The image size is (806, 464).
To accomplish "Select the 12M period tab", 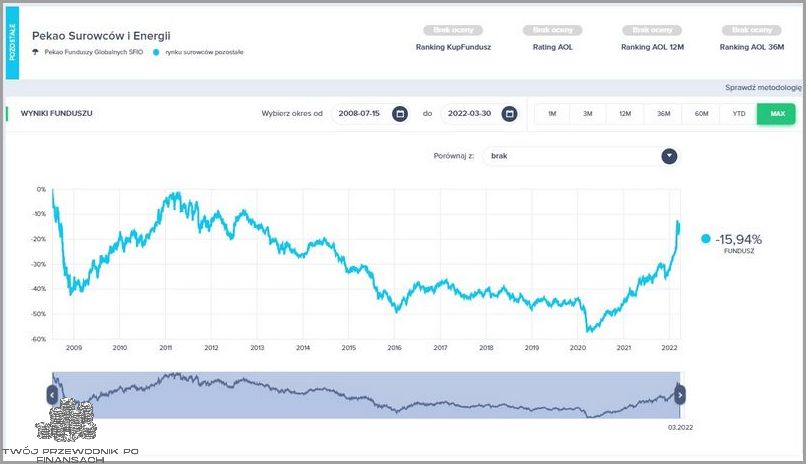I will pyautogui.click(x=625, y=114).
